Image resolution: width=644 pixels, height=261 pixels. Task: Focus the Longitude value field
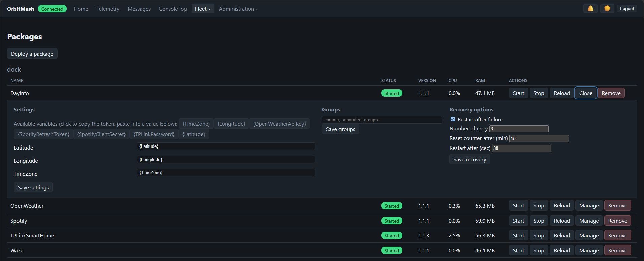(x=226, y=159)
